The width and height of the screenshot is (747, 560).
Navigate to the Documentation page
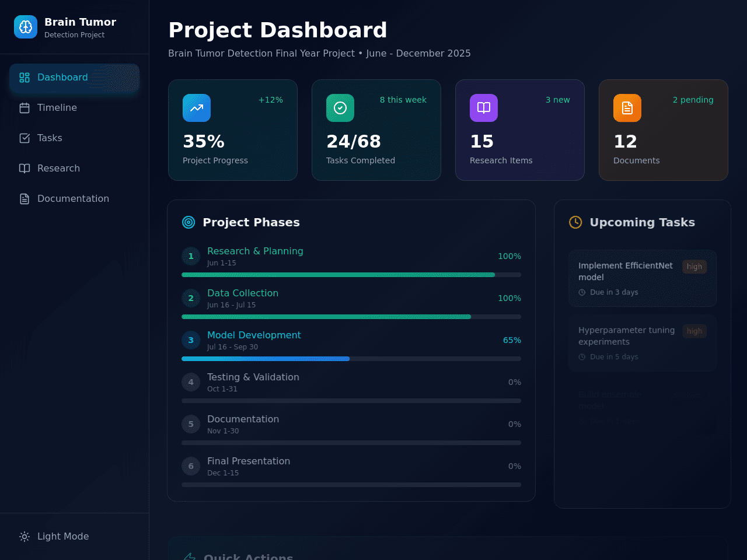74,199
